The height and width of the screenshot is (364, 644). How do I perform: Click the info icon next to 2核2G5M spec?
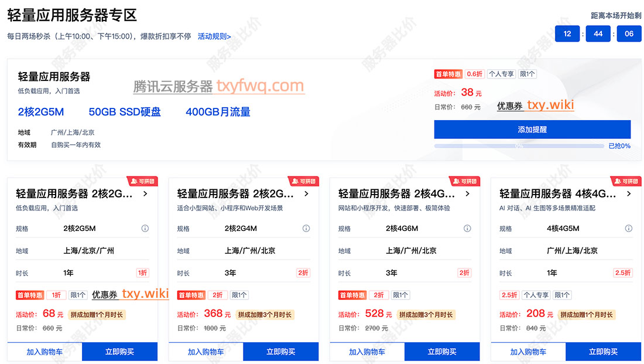145,229
